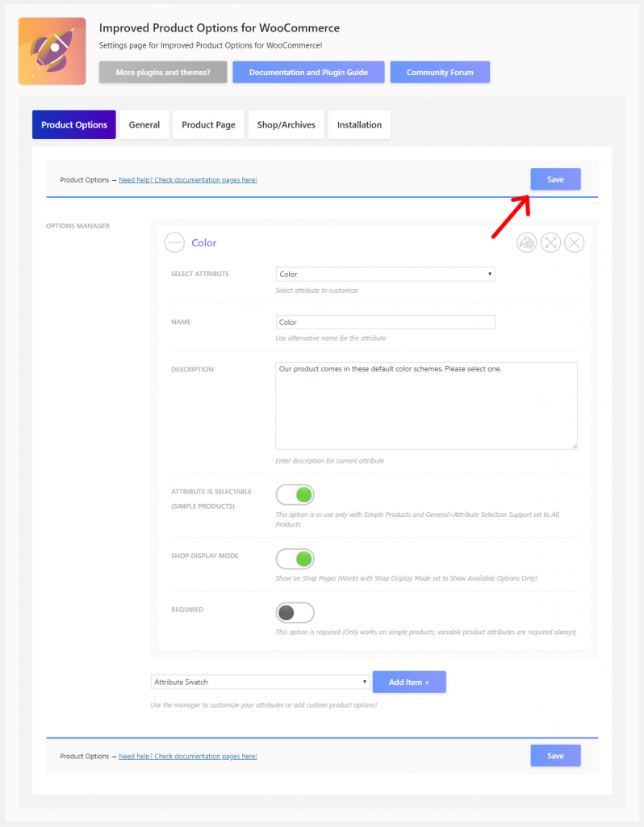Follow the bottom documentation help link
644x827 pixels.
pos(187,756)
